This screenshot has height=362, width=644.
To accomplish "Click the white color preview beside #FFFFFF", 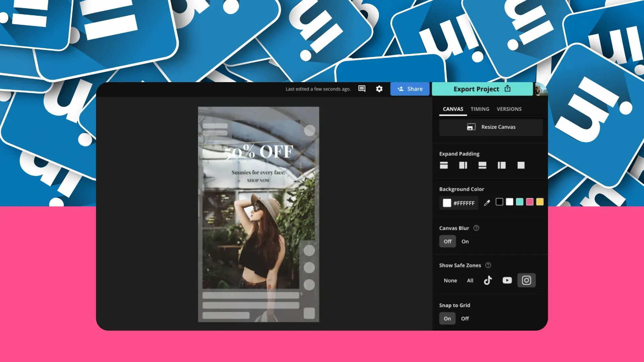I will pyautogui.click(x=447, y=203).
